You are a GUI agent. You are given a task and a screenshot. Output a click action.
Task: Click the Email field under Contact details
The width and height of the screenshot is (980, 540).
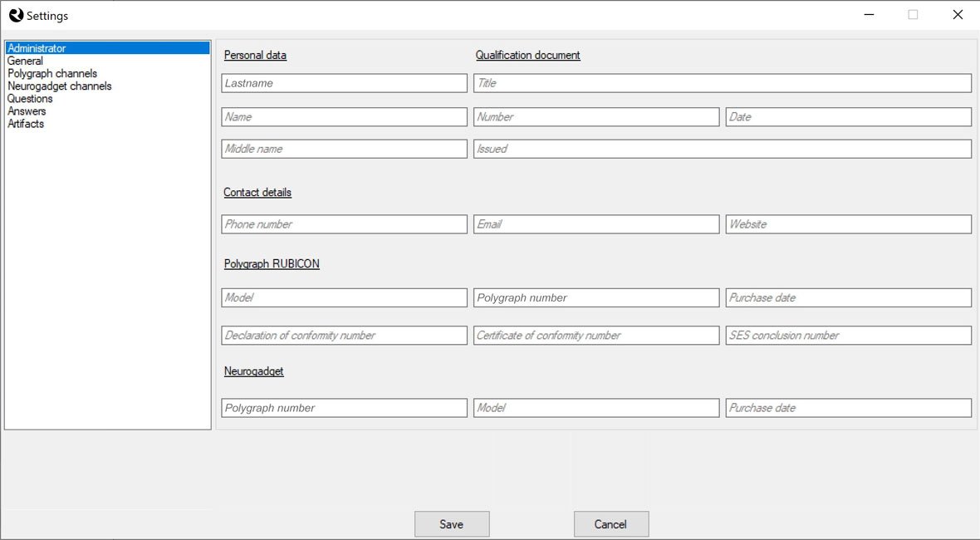pyautogui.click(x=595, y=223)
